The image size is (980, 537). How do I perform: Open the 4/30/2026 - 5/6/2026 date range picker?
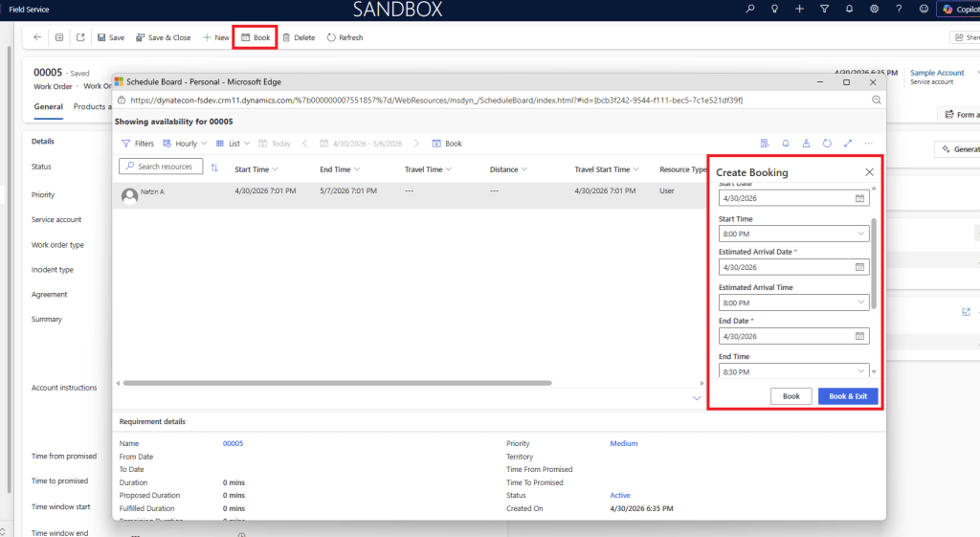point(361,144)
